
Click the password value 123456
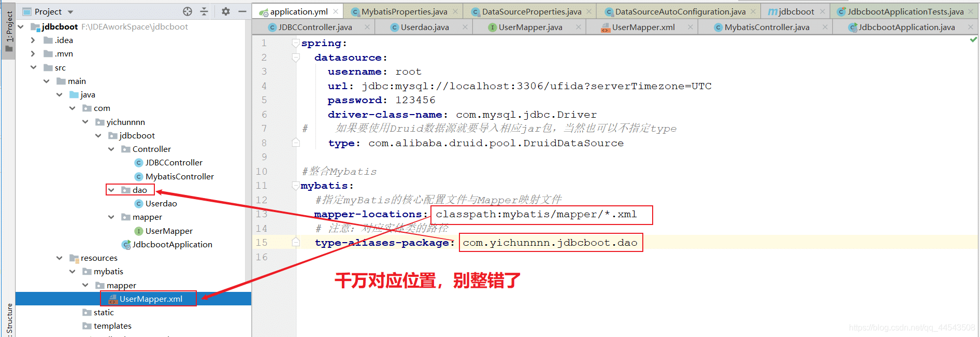415,100
